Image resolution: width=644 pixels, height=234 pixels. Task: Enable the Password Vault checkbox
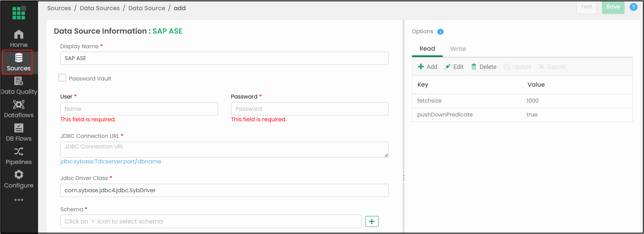63,78
